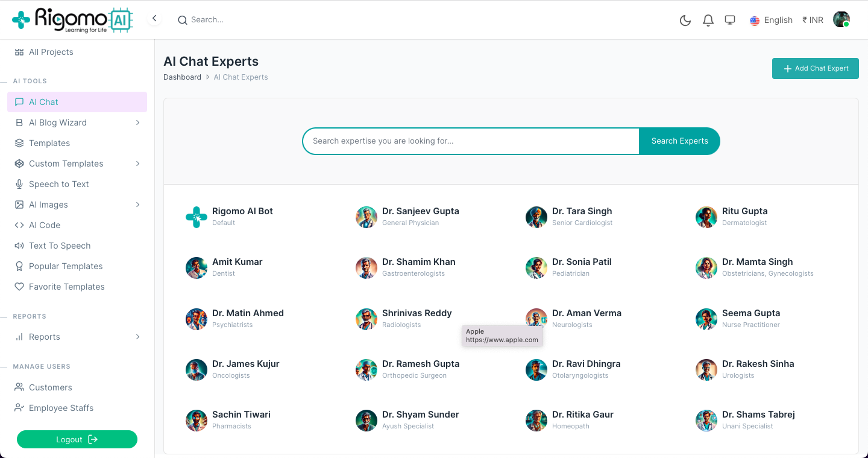
Task: Click the Logout button
Action: [x=77, y=439]
